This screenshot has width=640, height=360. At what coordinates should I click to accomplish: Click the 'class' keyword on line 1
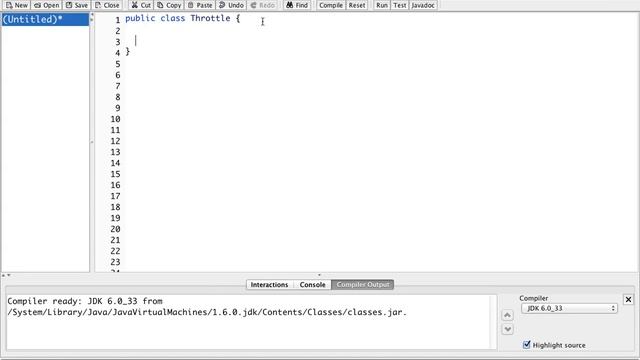173,18
